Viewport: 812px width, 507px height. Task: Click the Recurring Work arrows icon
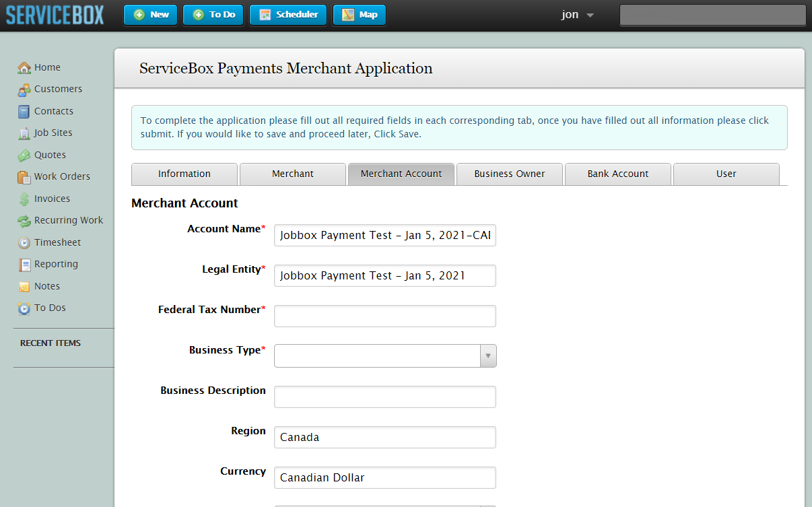24,221
